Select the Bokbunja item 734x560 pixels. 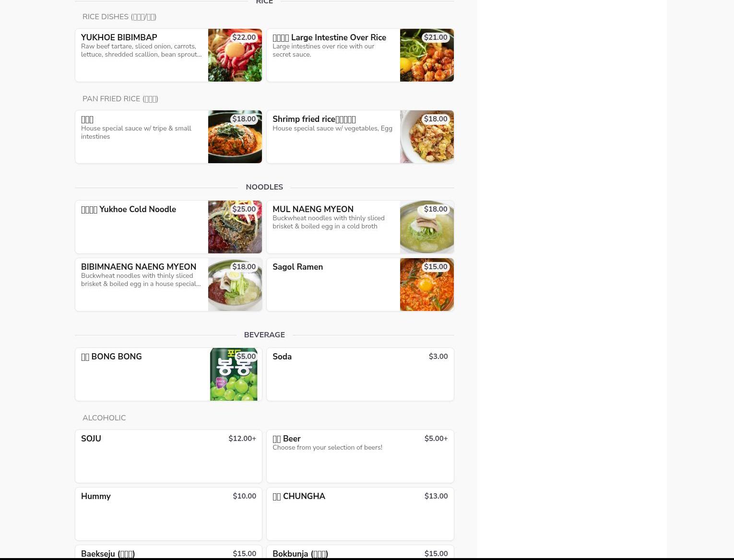[360, 552]
